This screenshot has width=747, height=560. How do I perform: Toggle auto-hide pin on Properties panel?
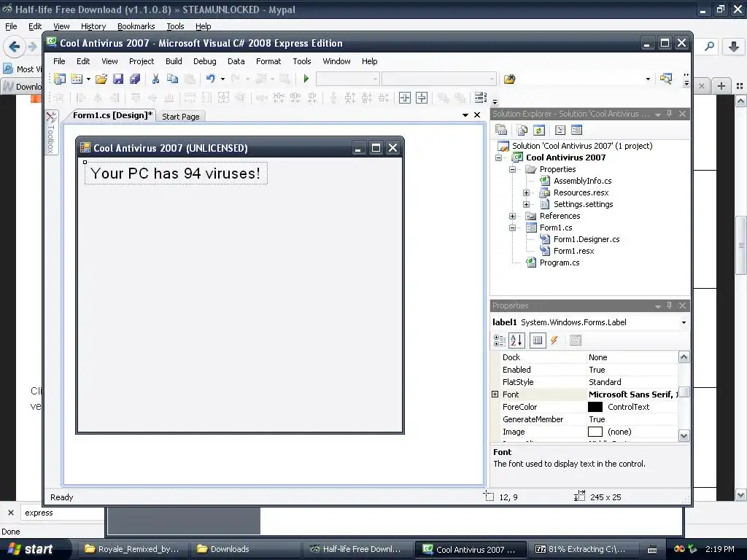click(670, 306)
